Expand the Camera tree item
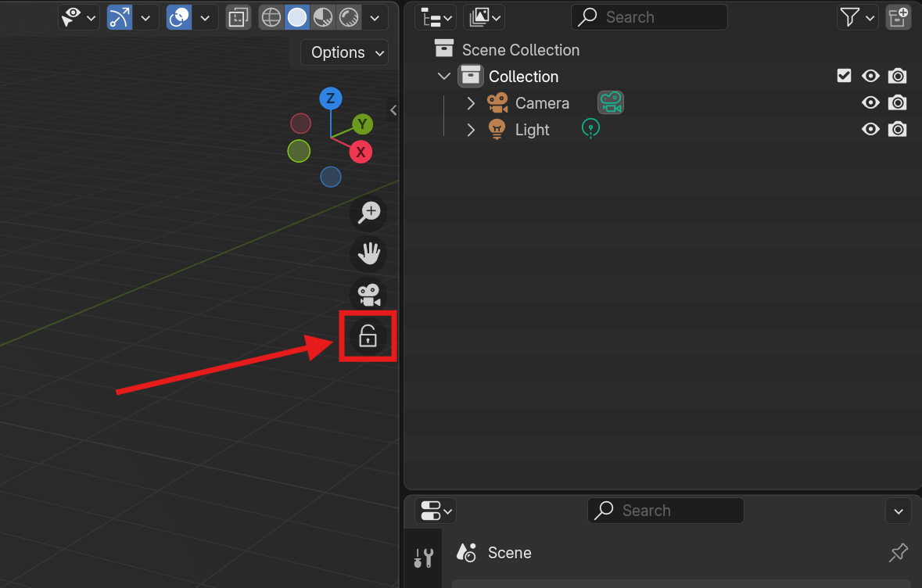Screen dimensions: 922x588 [x=471, y=103]
